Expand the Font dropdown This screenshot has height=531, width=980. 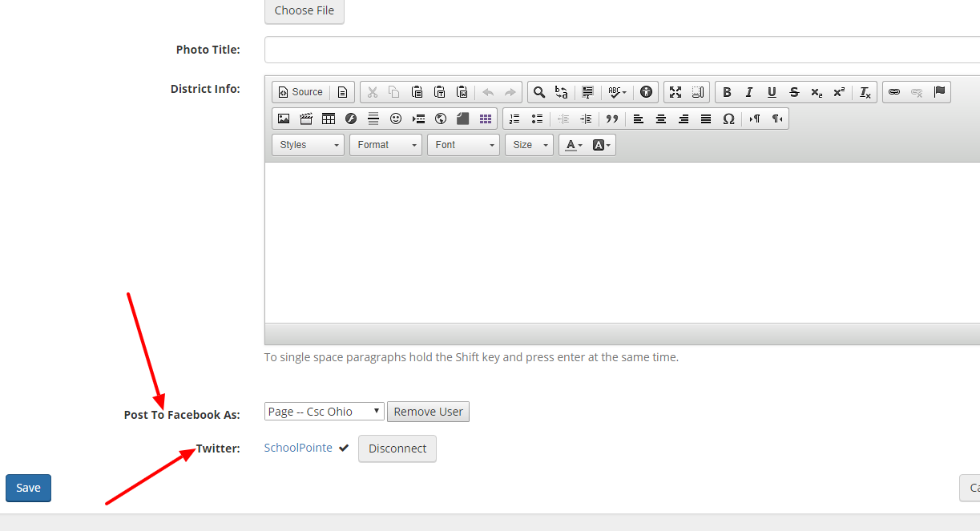(463, 145)
